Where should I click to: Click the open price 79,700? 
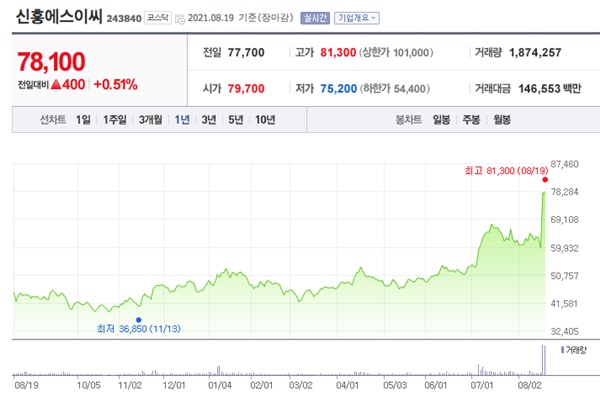coord(246,89)
